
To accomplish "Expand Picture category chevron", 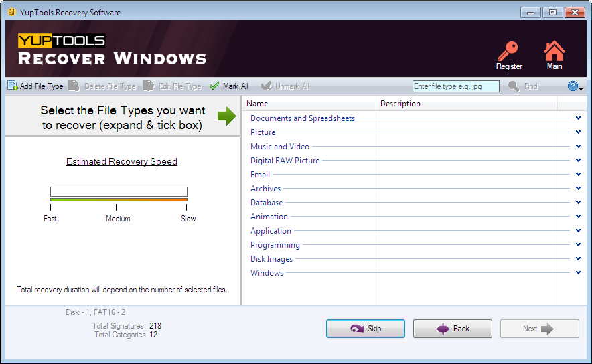I will click(x=578, y=132).
